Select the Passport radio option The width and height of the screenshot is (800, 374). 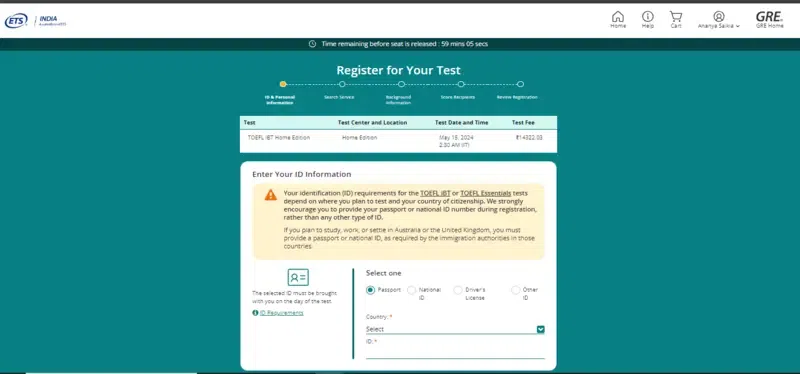(370, 290)
